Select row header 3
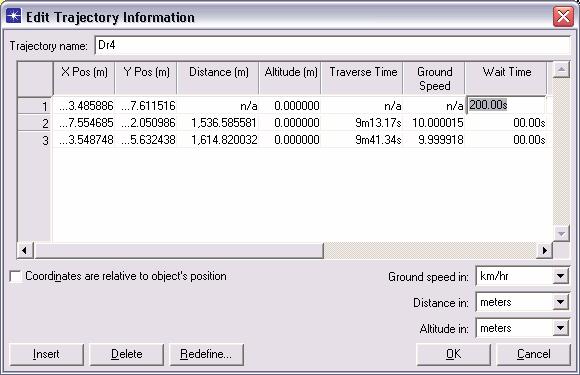The height and width of the screenshot is (375, 580). pyautogui.click(x=35, y=140)
